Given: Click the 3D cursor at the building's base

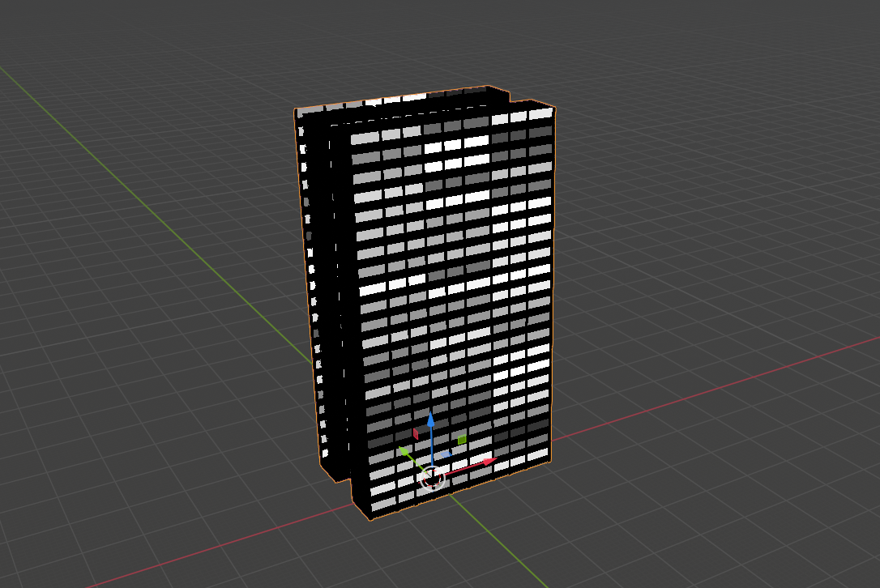Looking at the screenshot, I should tap(432, 478).
